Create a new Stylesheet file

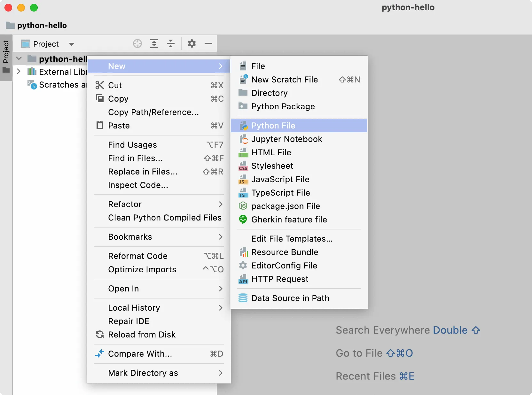tap(272, 166)
